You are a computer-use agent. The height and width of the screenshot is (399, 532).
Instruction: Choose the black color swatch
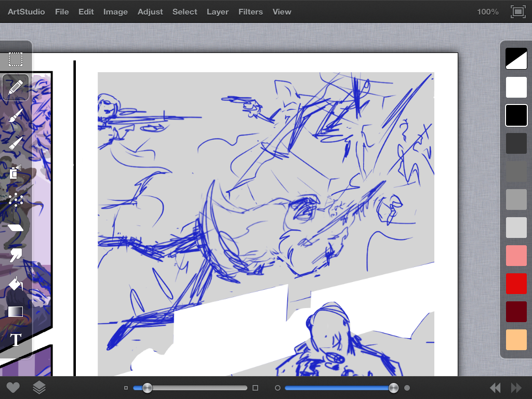point(516,115)
